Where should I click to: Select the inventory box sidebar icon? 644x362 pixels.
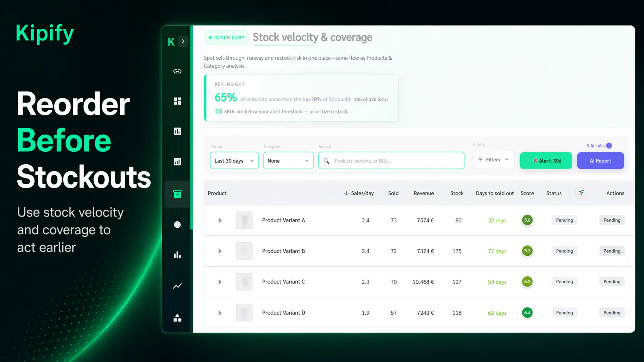[177, 194]
